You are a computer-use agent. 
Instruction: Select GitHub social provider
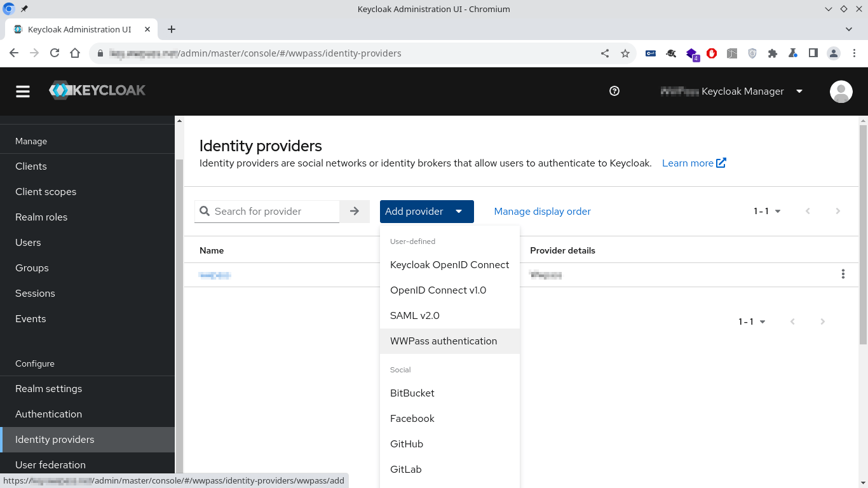(x=407, y=444)
